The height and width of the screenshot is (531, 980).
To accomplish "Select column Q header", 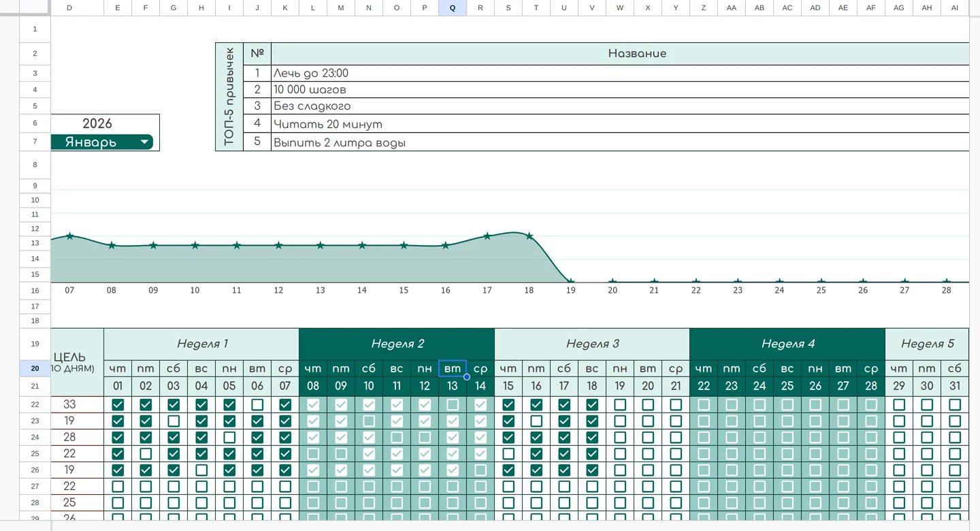I will click(x=453, y=7).
